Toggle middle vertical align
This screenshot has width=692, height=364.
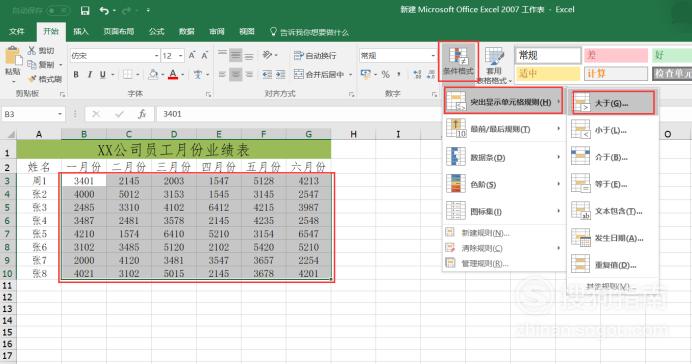(236, 55)
